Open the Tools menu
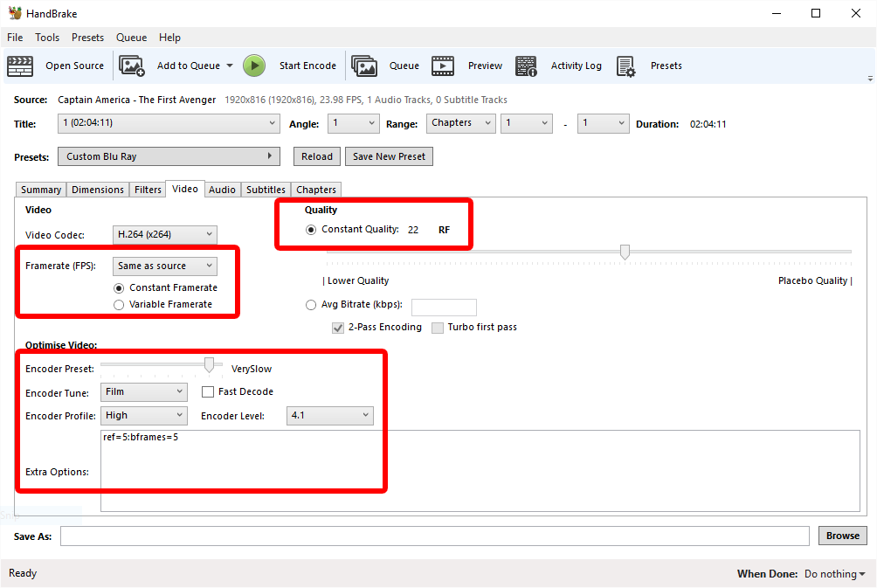This screenshot has height=588, width=877. [47, 38]
